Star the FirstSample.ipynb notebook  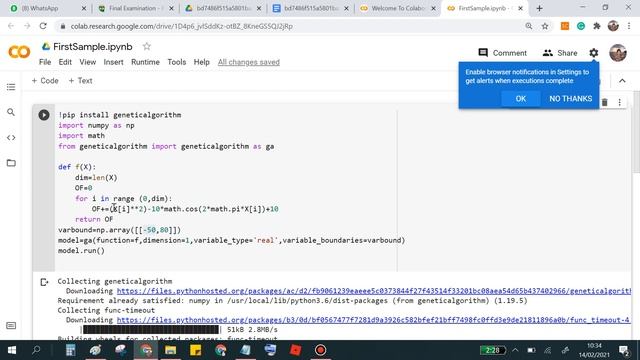147,47
